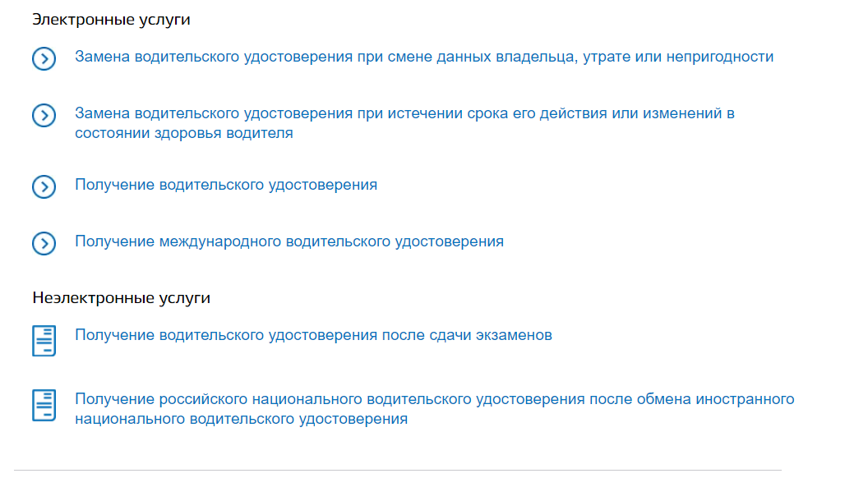The image size is (868, 501).
Task: Click document icon for foreign license exchange service
Action: (x=44, y=405)
